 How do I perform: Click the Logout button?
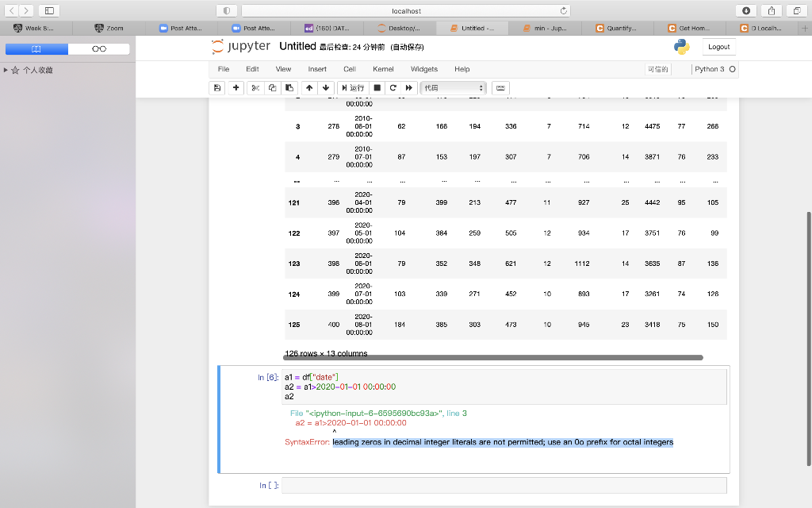pos(718,46)
